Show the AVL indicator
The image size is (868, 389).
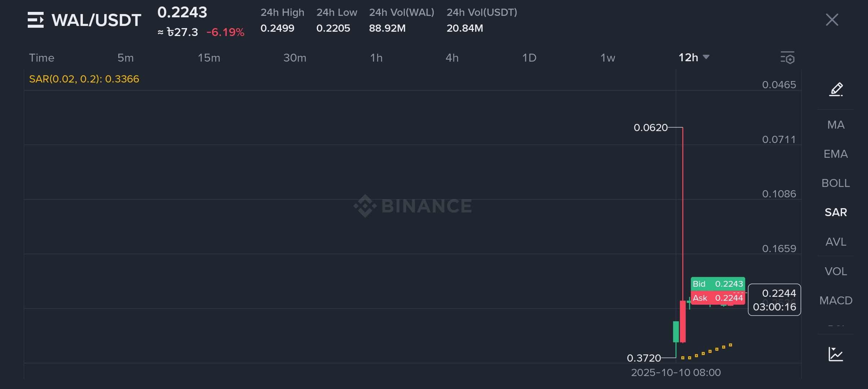pyautogui.click(x=836, y=242)
